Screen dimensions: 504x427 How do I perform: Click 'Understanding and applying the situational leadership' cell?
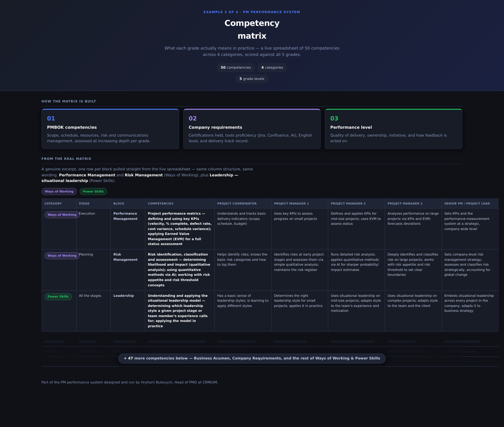click(x=180, y=311)
